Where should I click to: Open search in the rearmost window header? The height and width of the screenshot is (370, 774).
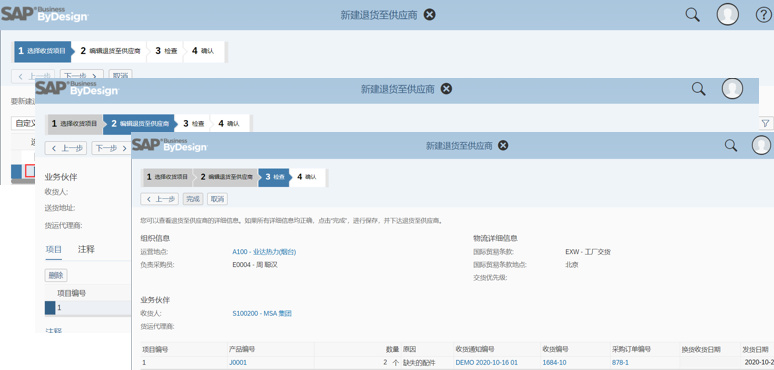[x=693, y=15]
